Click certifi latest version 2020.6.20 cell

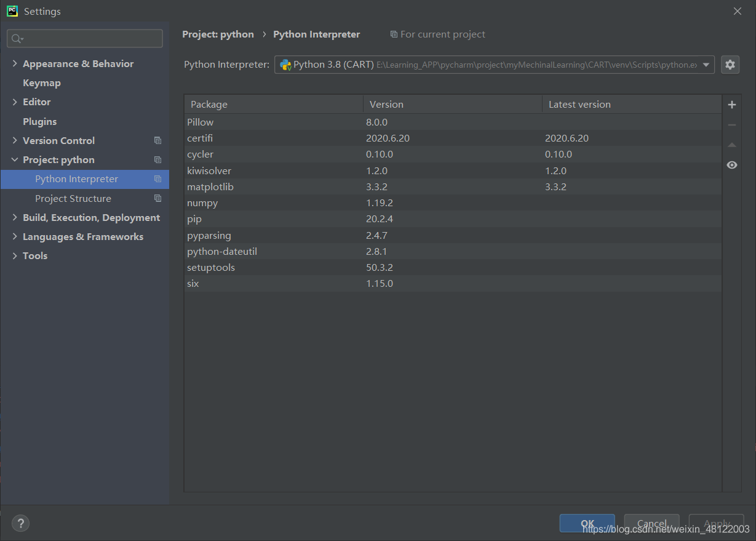567,138
